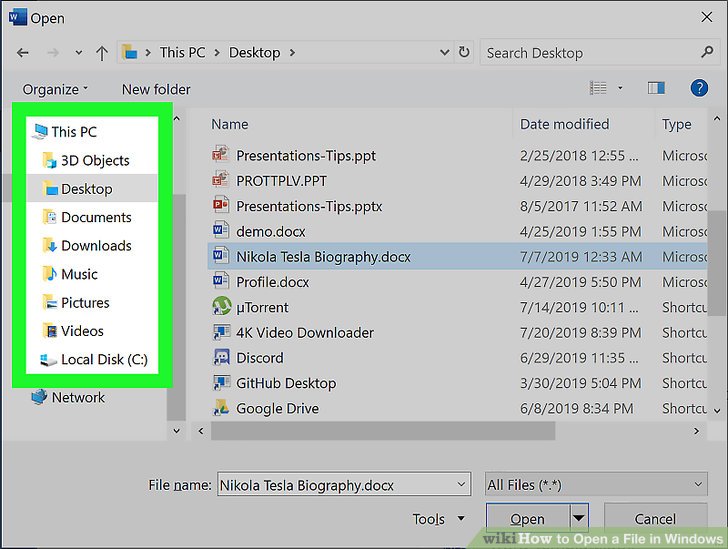728x549 pixels.
Task: Click file list vertical scrollbar down arrow
Action: pyautogui.click(x=717, y=411)
